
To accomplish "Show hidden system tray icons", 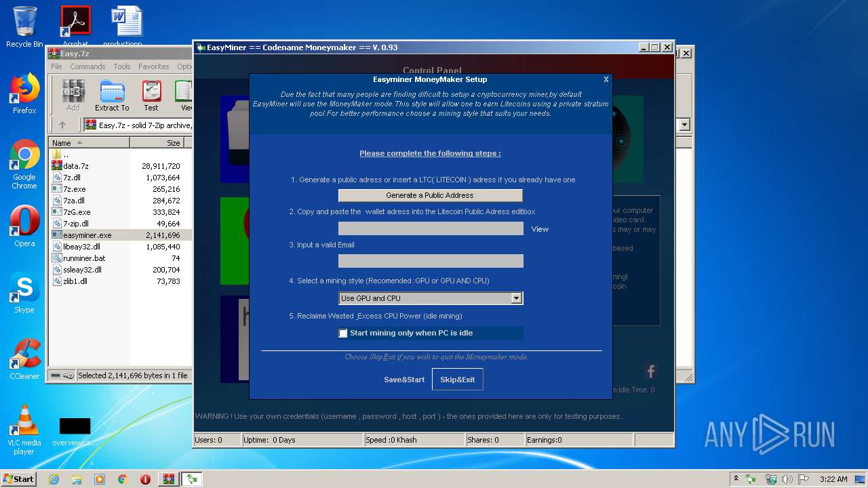I will pyautogui.click(x=736, y=479).
